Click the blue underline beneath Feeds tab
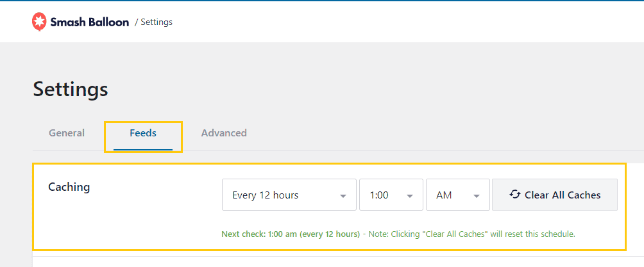 click(143, 149)
